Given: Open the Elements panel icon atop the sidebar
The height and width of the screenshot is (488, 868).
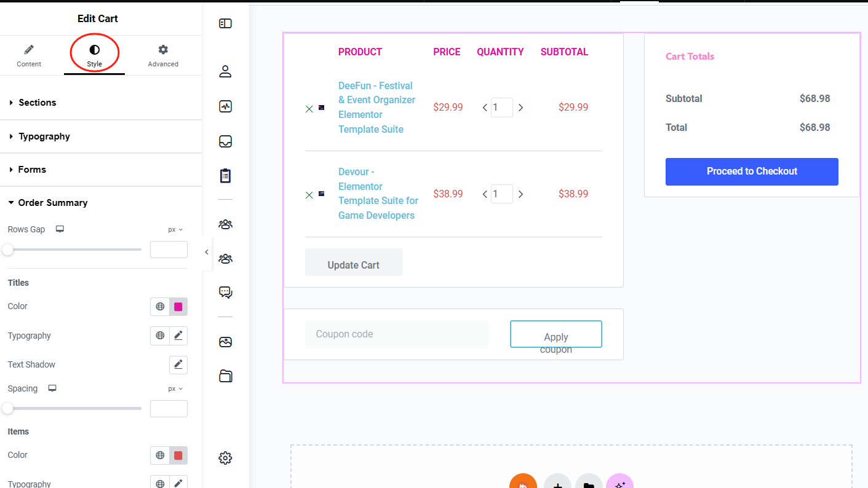Looking at the screenshot, I should [225, 23].
